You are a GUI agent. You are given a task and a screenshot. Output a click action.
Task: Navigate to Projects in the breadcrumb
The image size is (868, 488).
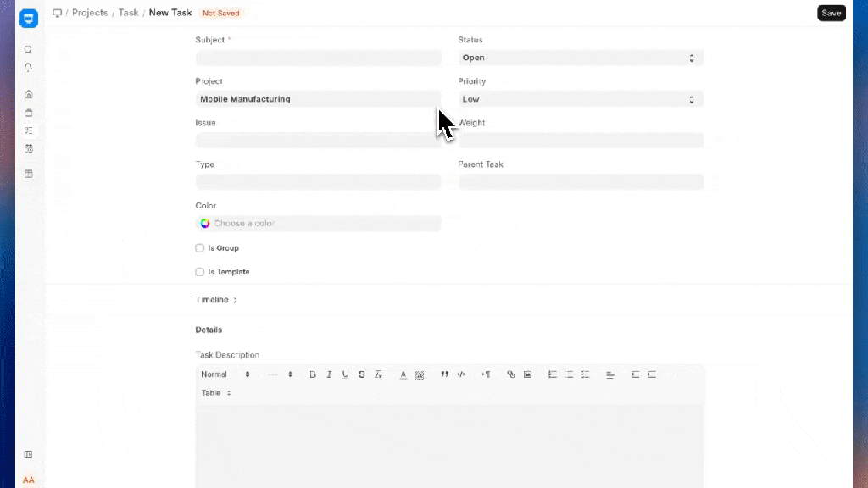(89, 14)
